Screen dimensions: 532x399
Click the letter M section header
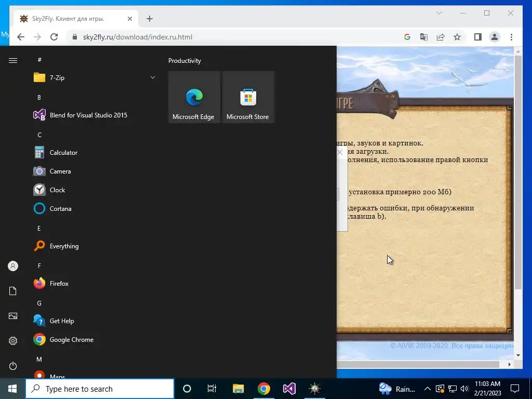[x=39, y=360]
